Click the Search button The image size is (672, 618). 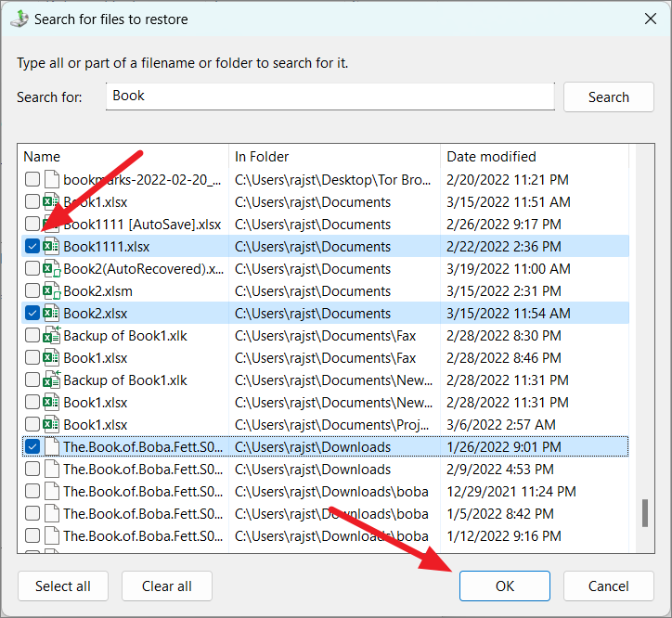tap(609, 97)
